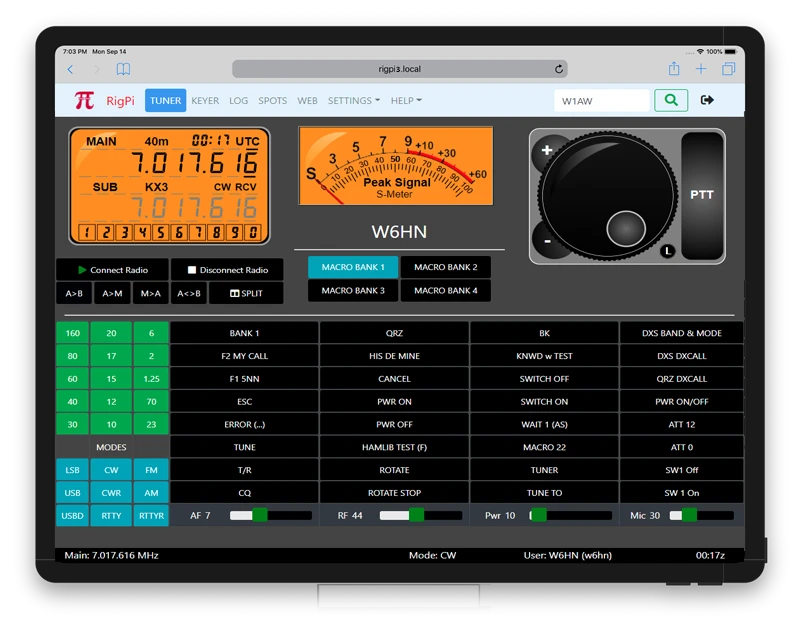Toggle the SPLIT button
This screenshot has height=628, width=800.
tap(246, 293)
